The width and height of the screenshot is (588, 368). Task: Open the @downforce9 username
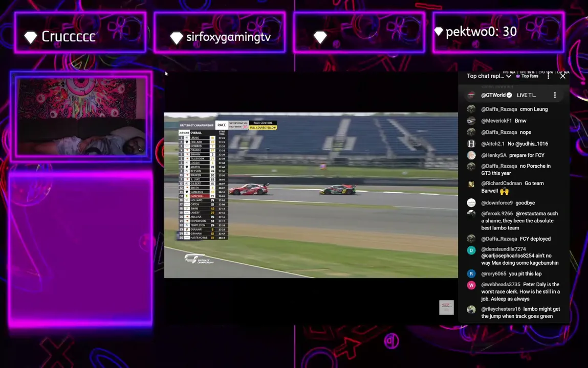[497, 202]
